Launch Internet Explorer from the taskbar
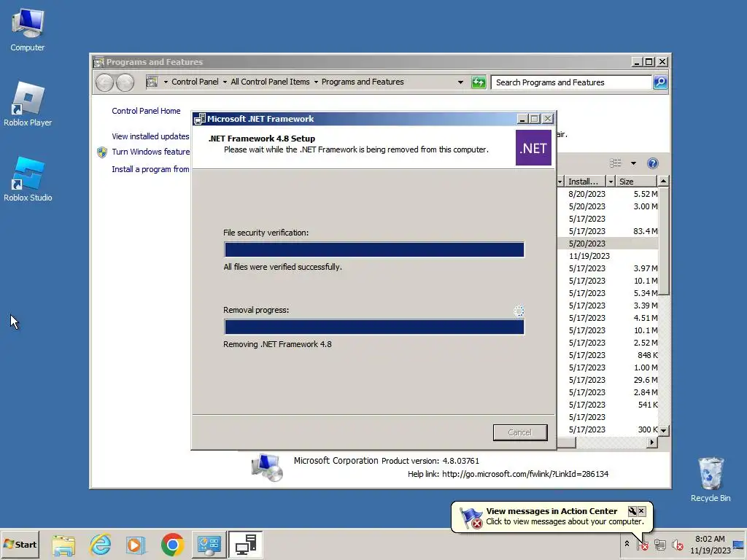 tap(101, 545)
